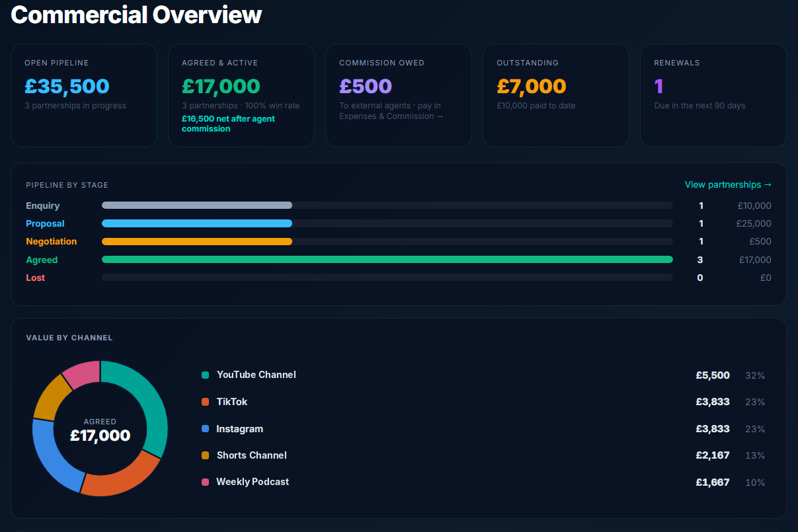Select the Weekly Podcast row label

click(253, 482)
